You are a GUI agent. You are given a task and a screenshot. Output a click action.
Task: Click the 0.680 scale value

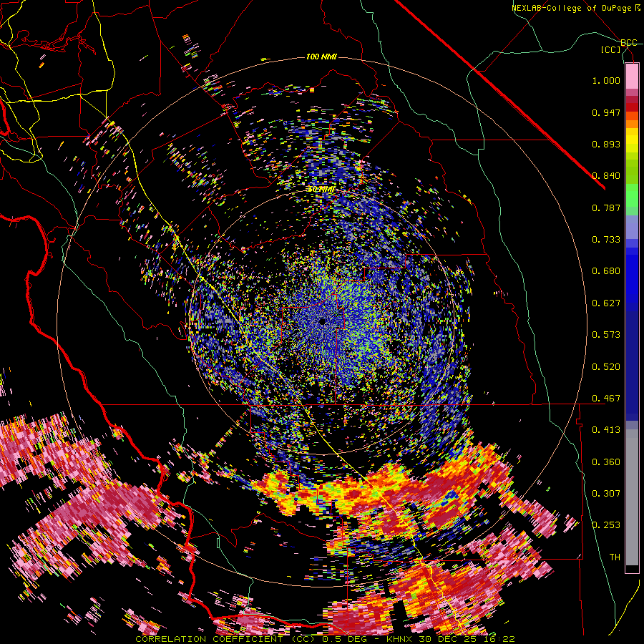click(606, 271)
